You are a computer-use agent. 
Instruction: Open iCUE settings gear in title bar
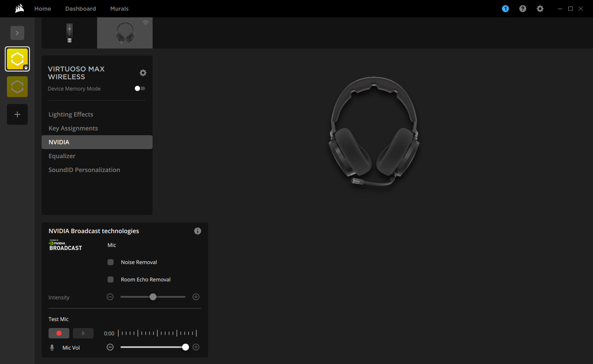tap(540, 9)
